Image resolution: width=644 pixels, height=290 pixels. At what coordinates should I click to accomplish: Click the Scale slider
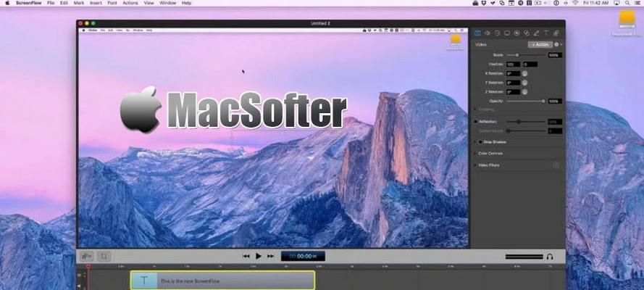click(525, 55)
